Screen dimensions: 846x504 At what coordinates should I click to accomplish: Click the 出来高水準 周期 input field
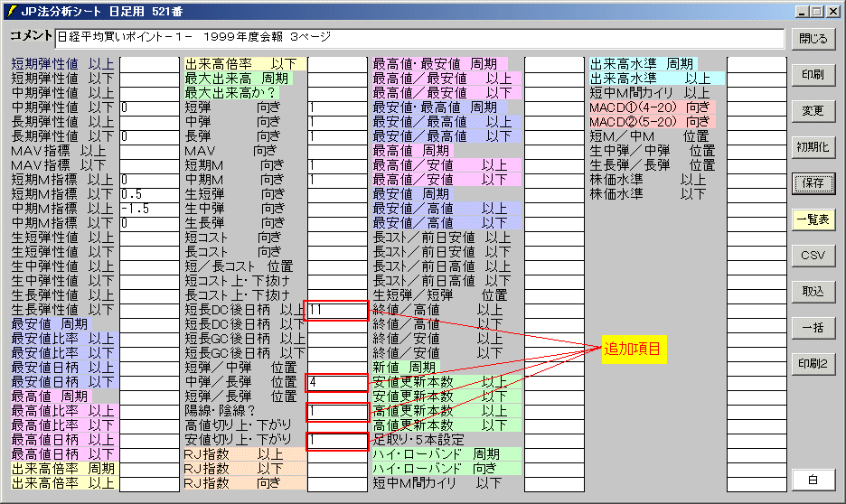point(757,64)
